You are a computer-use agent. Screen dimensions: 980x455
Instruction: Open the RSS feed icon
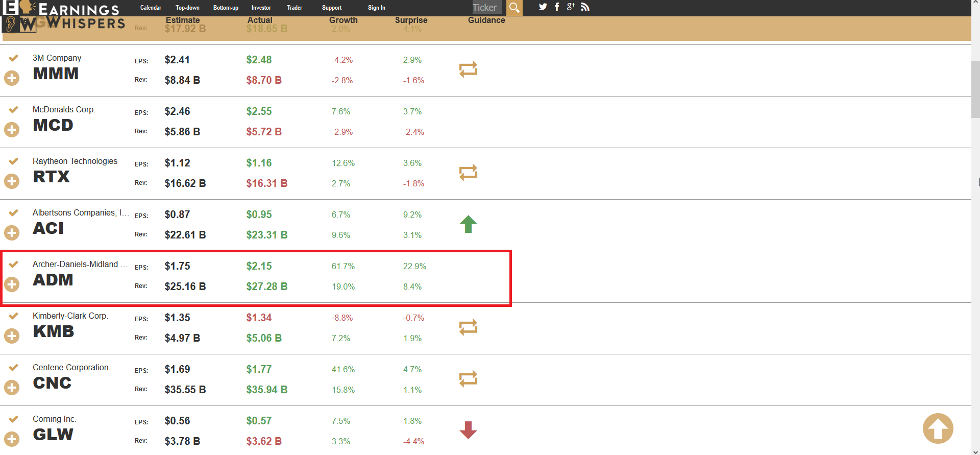585,7
